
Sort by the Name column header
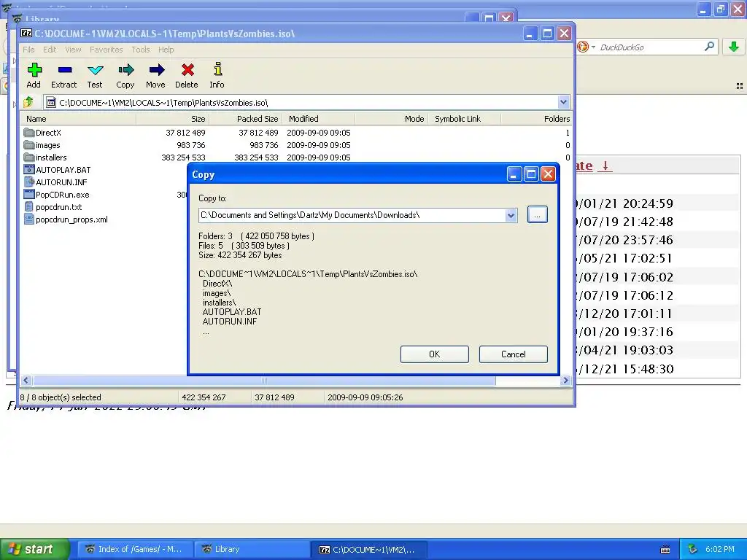[x=79, y=119]
